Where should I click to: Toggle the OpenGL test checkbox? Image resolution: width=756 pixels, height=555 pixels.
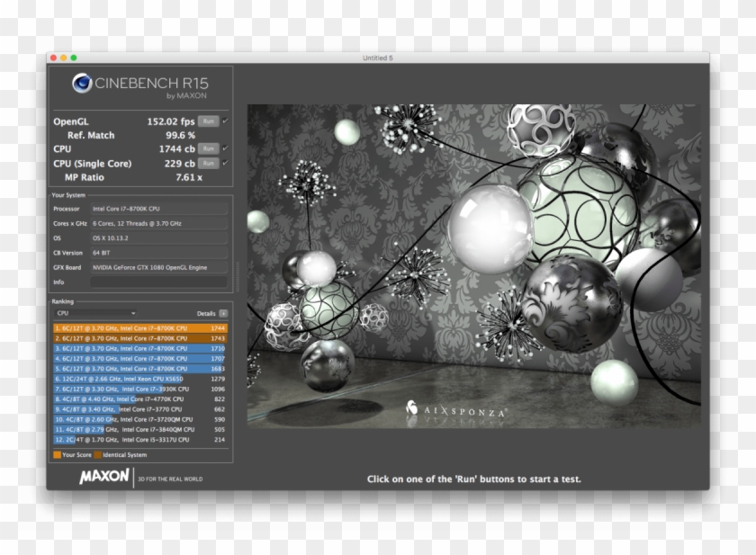pos(225,121)
